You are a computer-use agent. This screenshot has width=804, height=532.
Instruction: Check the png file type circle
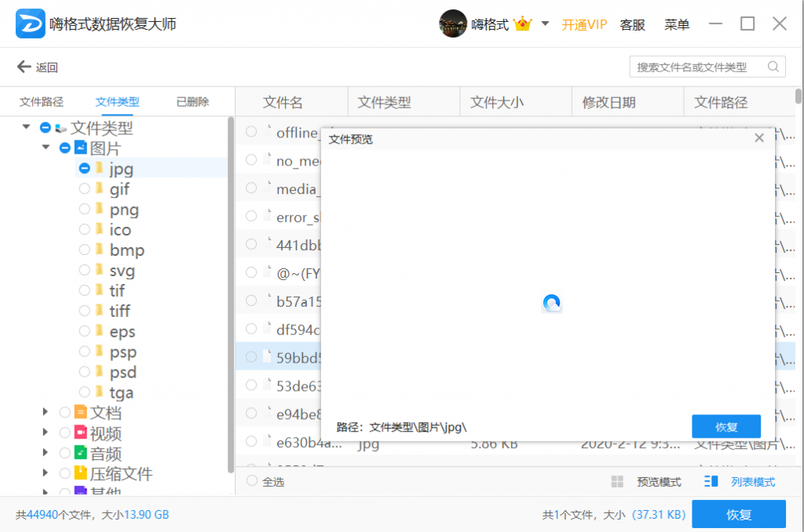(x=85, y=209)
